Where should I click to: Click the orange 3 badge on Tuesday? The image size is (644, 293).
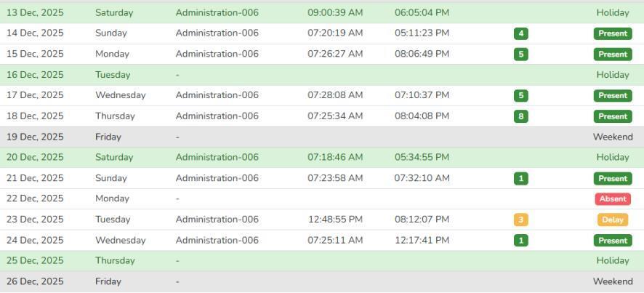click(x=520, y=220)
